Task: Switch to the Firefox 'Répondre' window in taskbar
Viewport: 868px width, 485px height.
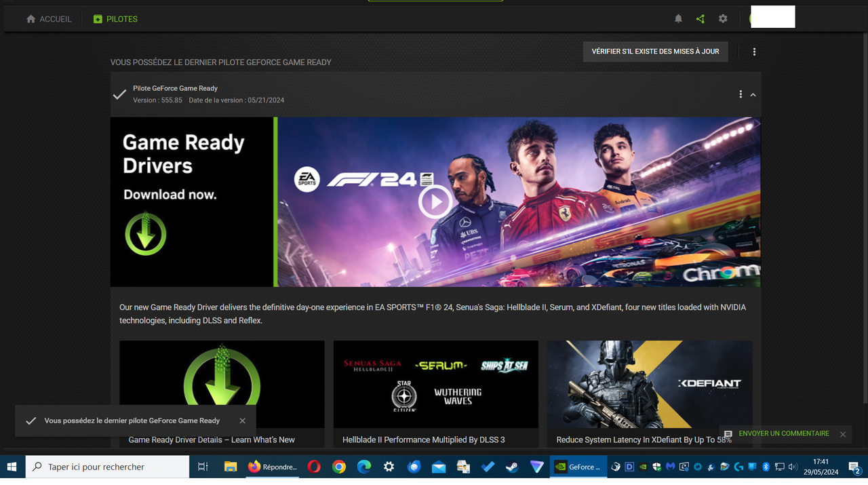Action: coord(272,467)
